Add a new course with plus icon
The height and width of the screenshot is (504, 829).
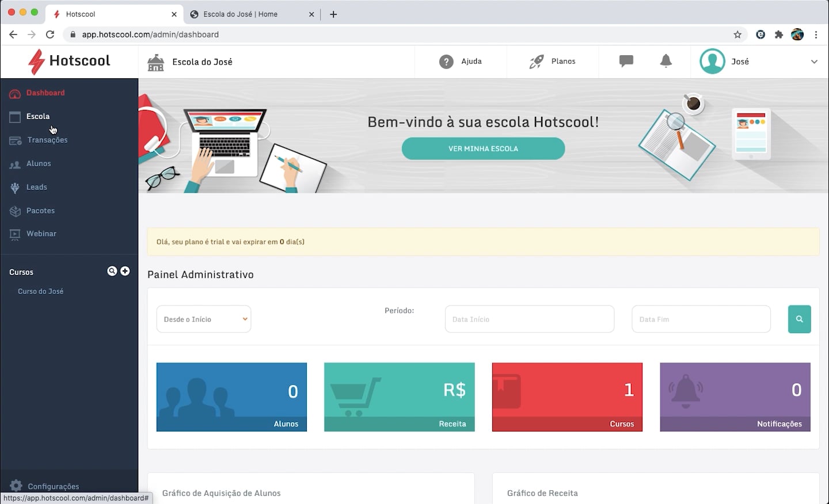125,271
